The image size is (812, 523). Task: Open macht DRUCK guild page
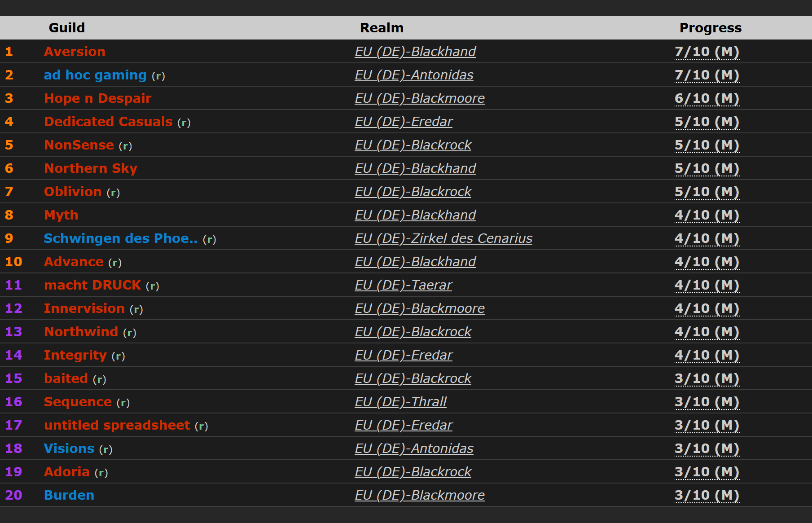(x=92, y=285)
